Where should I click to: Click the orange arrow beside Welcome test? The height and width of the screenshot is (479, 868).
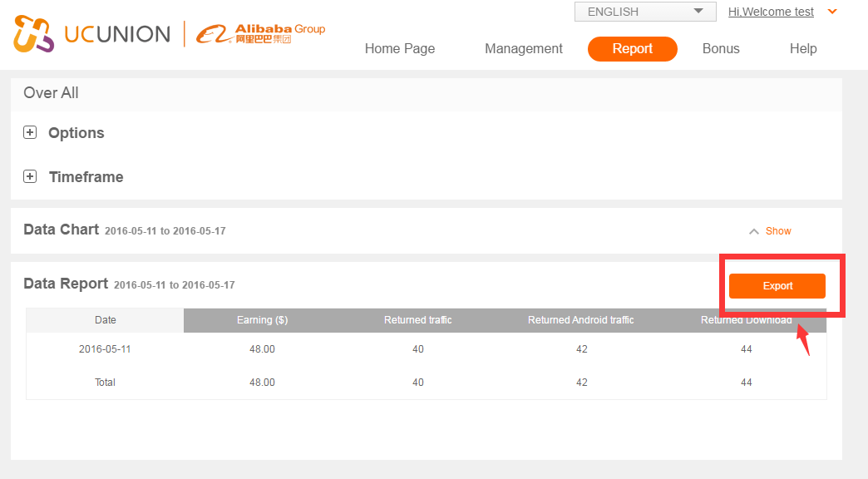tap(832, 12)
